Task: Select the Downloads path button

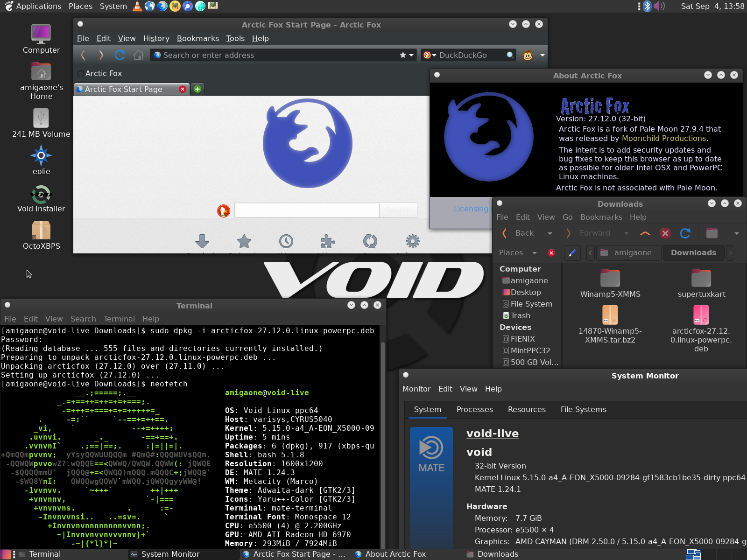Action: [x=693, y=253]
